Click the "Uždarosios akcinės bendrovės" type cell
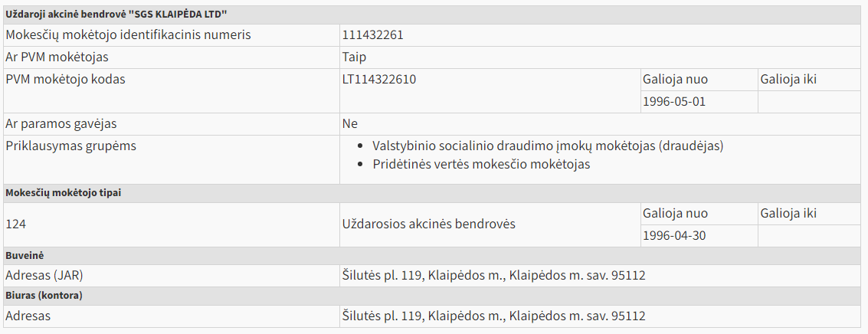 (429, 224)
